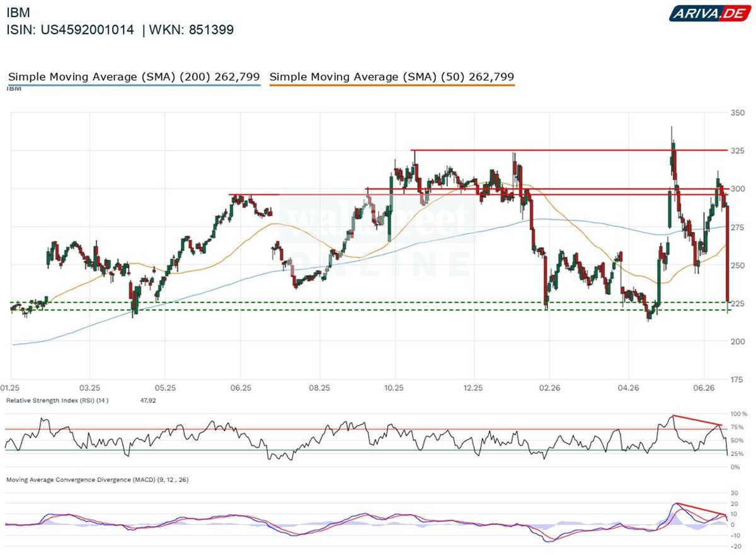The width and height of the screenshot is (756, 555).
Task: Click the 01.25 date axis label
Action: click(x=11, y=389)
